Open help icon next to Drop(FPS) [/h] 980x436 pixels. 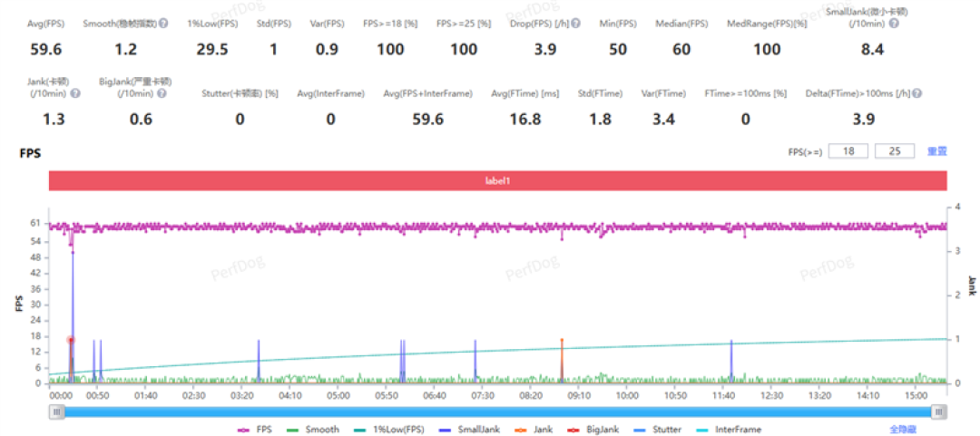tap(575, 24)
